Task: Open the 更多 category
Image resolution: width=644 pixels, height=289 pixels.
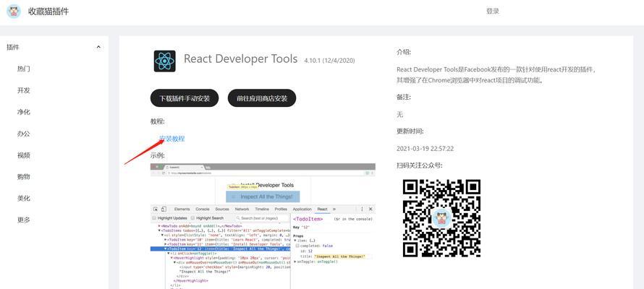Action: pyautogui.click(x=23, y=220)
